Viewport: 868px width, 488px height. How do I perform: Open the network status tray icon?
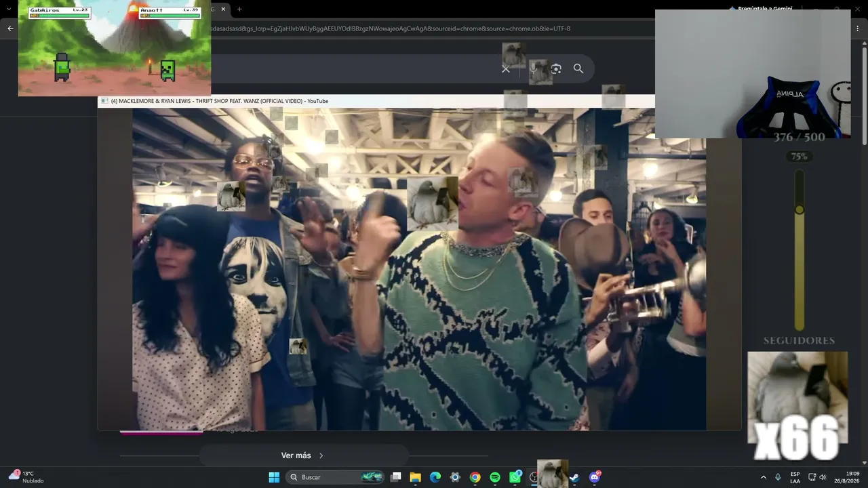(812, 477)
